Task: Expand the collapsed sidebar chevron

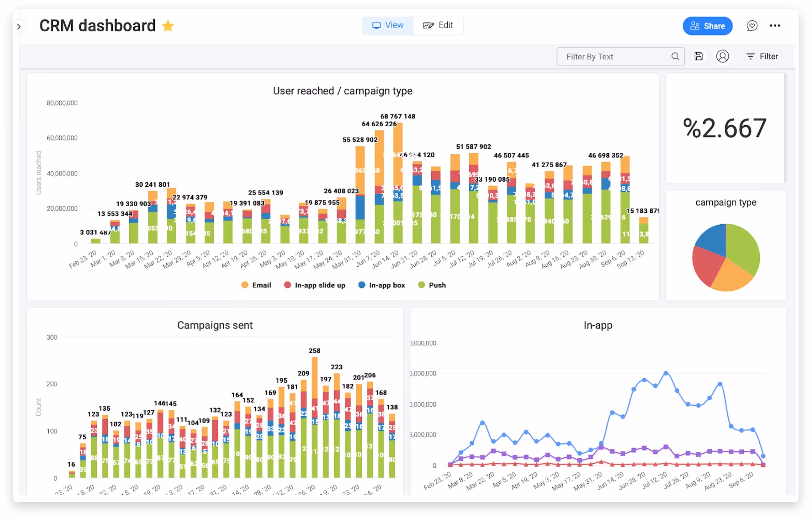Action: click(19, 26)
